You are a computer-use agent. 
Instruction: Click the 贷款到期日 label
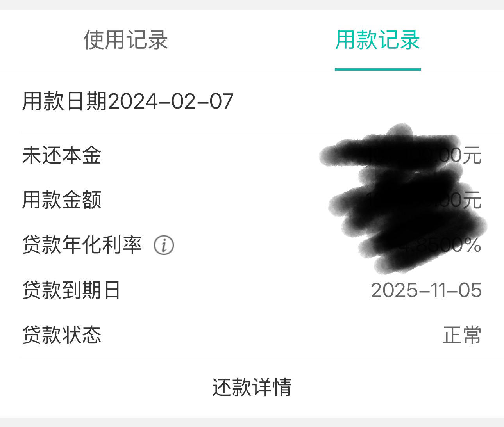click(71, 290)
